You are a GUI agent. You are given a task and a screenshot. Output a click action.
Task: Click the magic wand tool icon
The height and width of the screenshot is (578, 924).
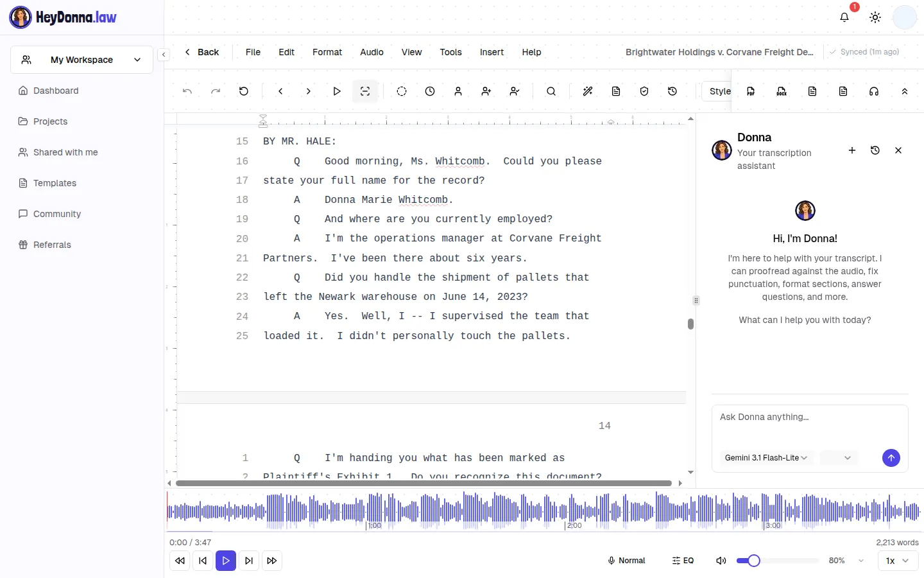coord(588,91)
